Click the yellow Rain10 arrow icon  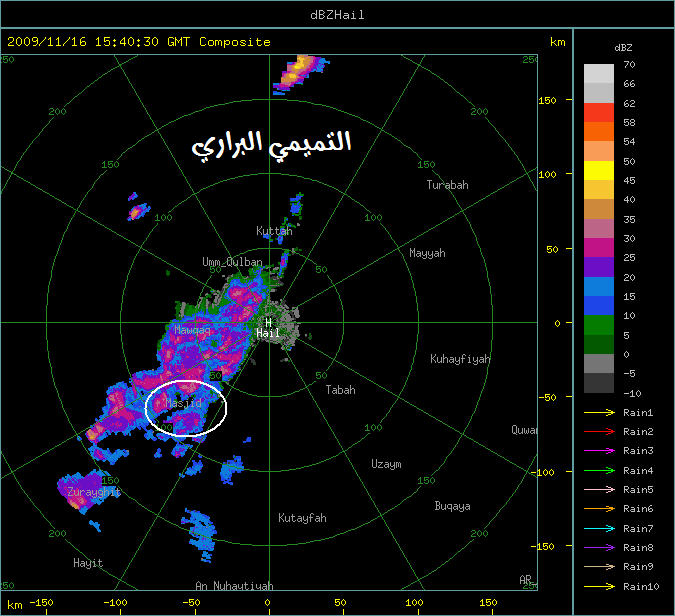click(x=599, y=586)
